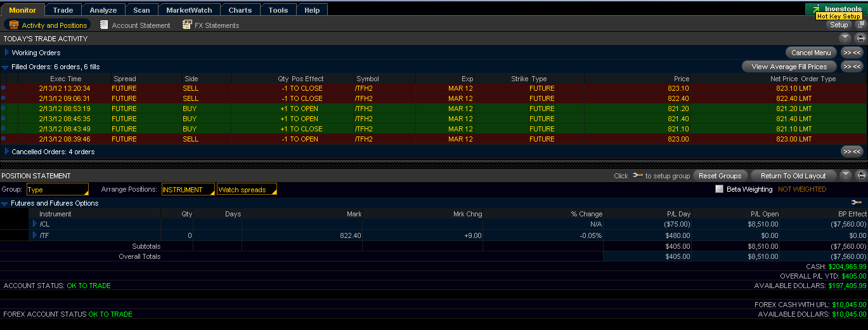Switch to the Analyze tab
Viewport: 868px width, 330px height.
pyautogui.click(x=103, y=10)
